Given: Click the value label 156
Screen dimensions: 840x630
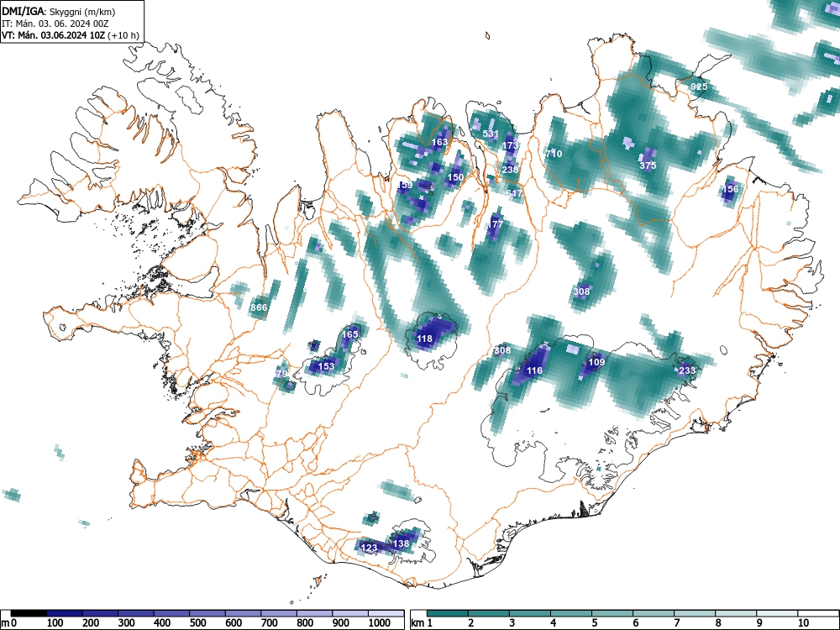Looking at the screenshot, I should [730, 189].
